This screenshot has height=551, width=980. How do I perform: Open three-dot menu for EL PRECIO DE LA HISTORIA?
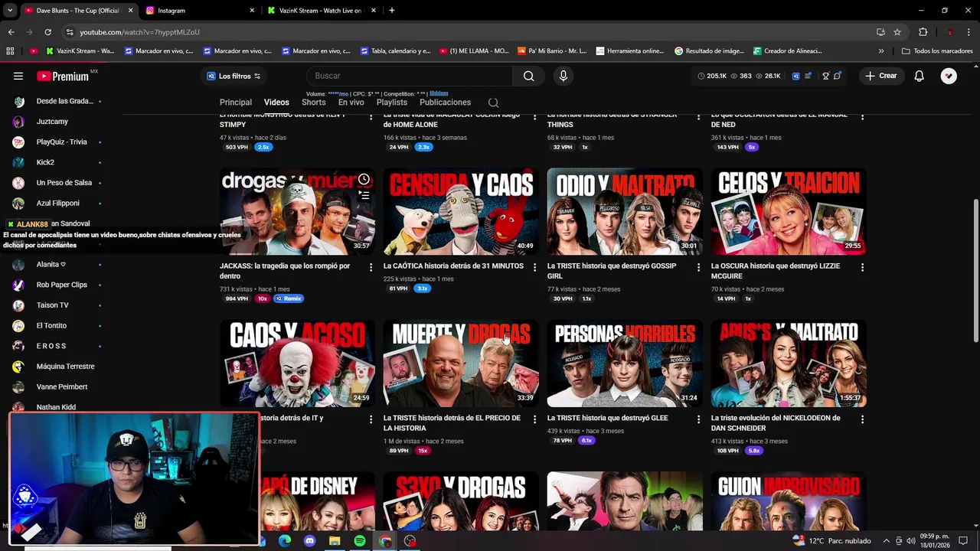(534, 419)
